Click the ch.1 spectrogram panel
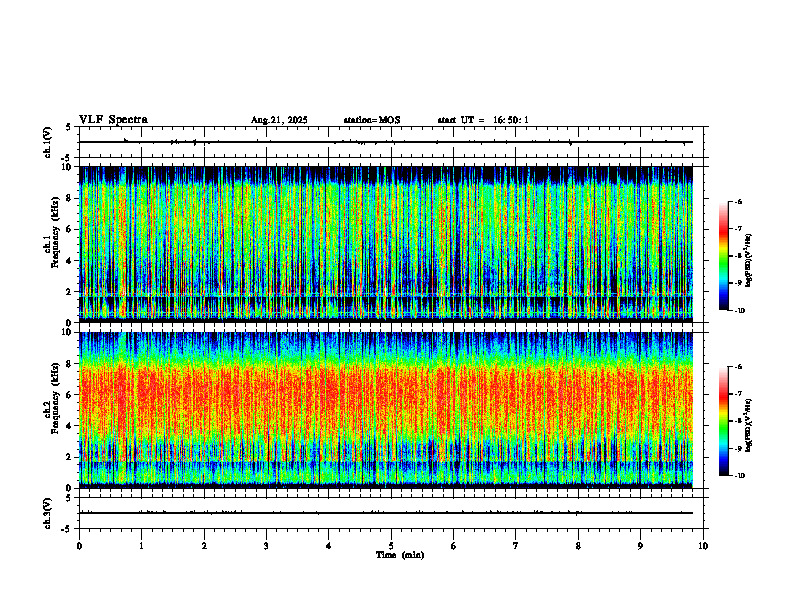The image size is (792, 612). [386, 244]
